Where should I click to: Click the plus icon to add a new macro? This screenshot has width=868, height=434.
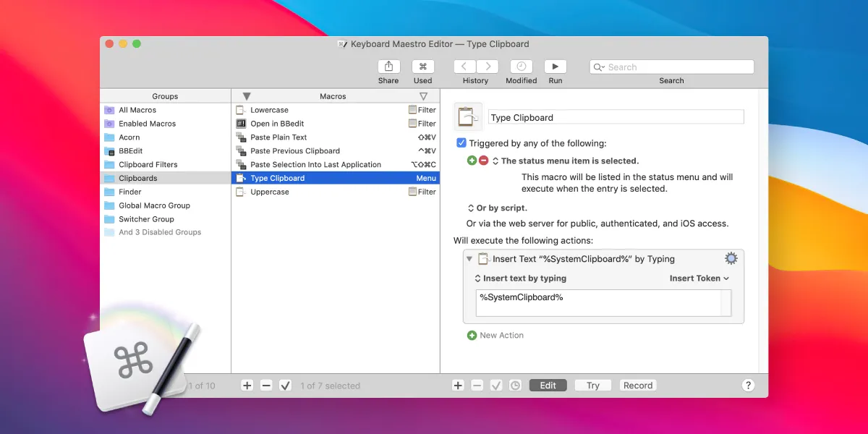pyautogui.click(x=458, y=386)
